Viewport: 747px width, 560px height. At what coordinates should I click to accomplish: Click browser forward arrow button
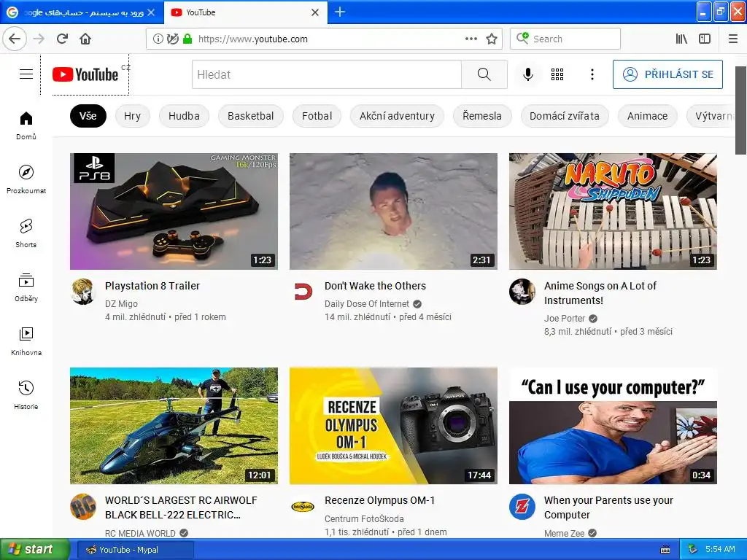pos(39,39)
